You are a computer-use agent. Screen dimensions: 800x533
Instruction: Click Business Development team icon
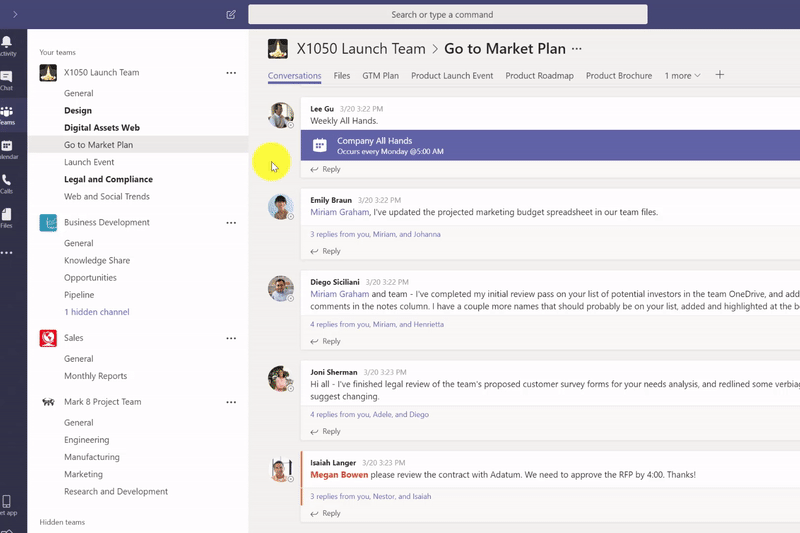coord(48,223)
